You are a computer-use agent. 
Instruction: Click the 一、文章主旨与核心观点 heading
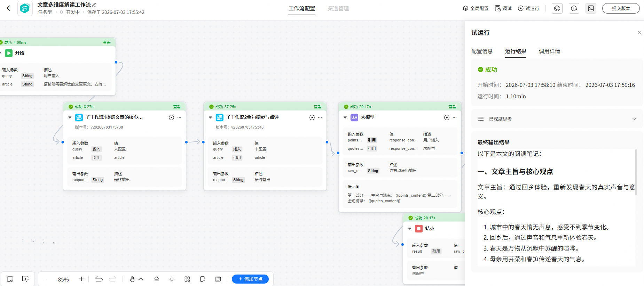coord(515,172)
